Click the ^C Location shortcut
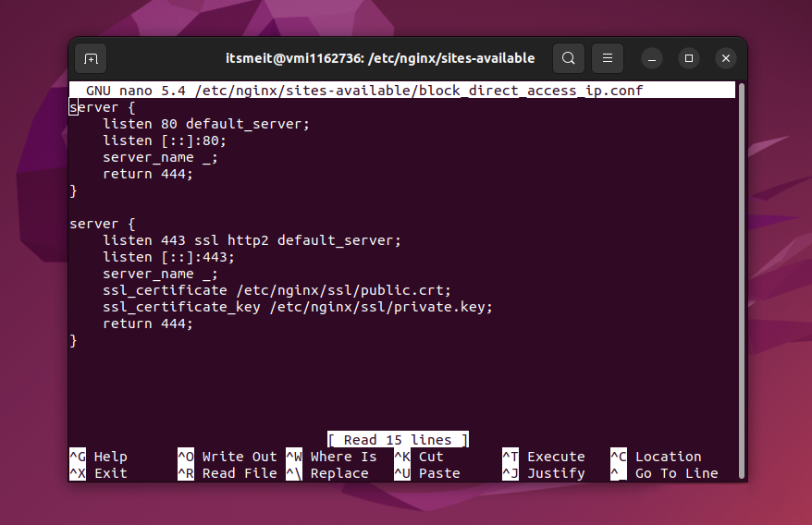The image size is (812, 525). [656, 457]
